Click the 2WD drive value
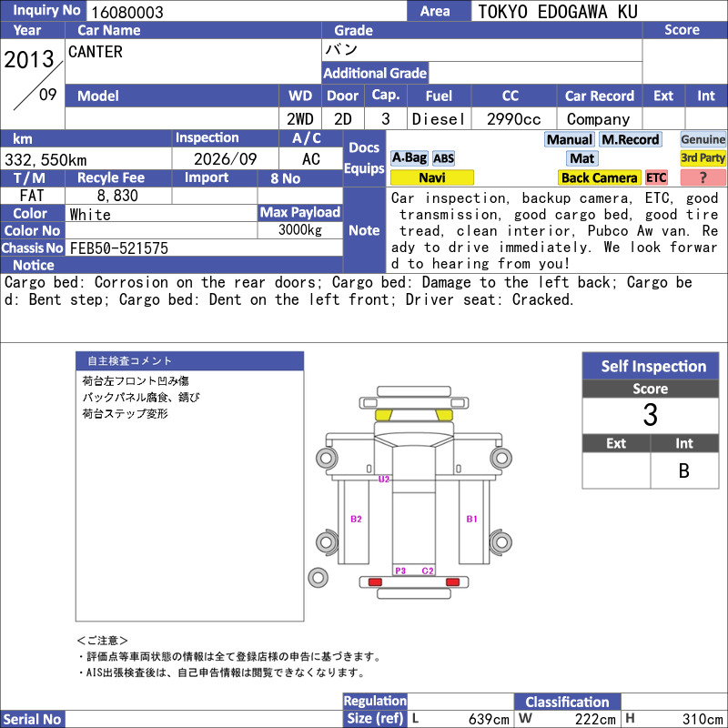The height and width of the screenshot is (728, 728). tap(300, 119)
